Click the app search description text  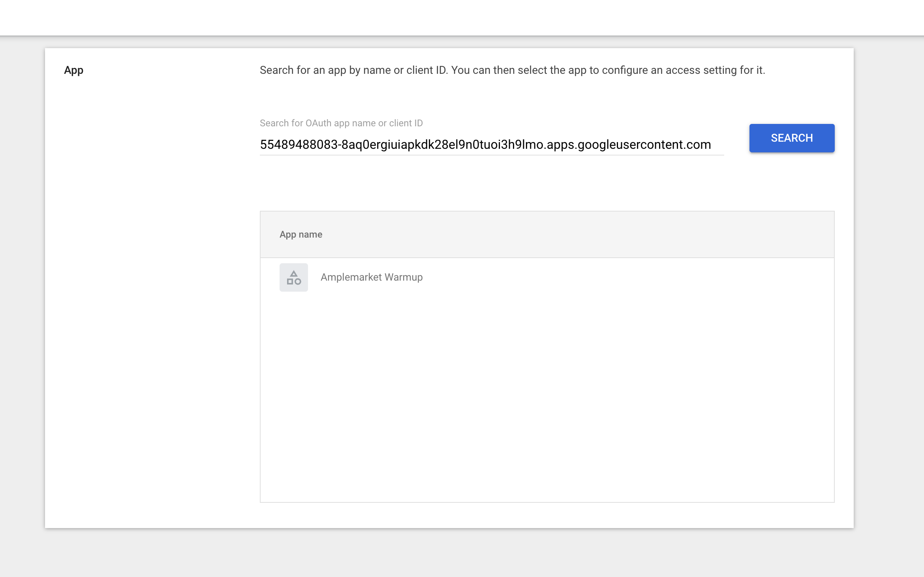(x=512, y=70)
